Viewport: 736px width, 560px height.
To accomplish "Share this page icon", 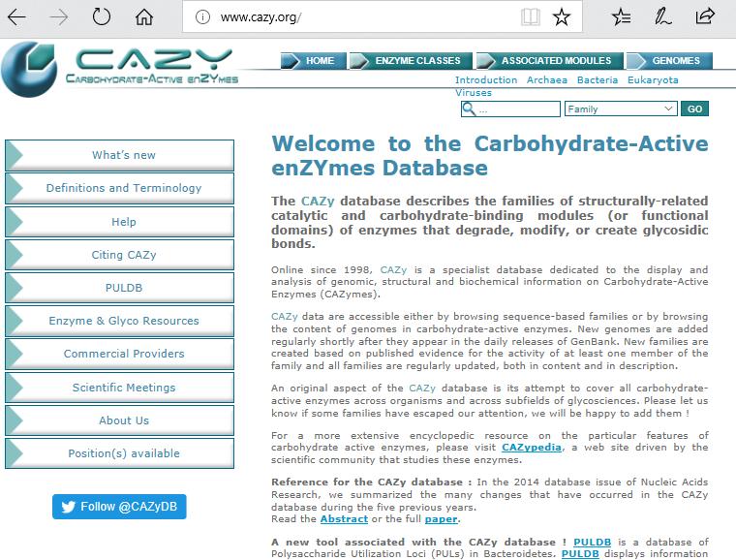I will [x=705, y=16].
